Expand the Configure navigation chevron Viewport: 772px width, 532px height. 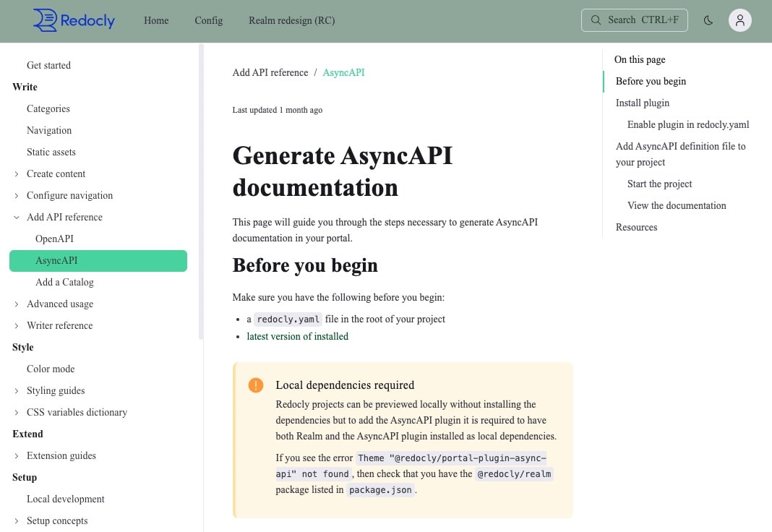17,195
